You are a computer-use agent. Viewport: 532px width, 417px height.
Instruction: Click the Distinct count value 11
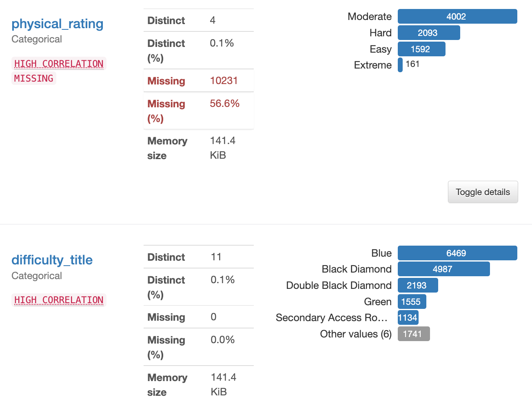tap(216, 257)
